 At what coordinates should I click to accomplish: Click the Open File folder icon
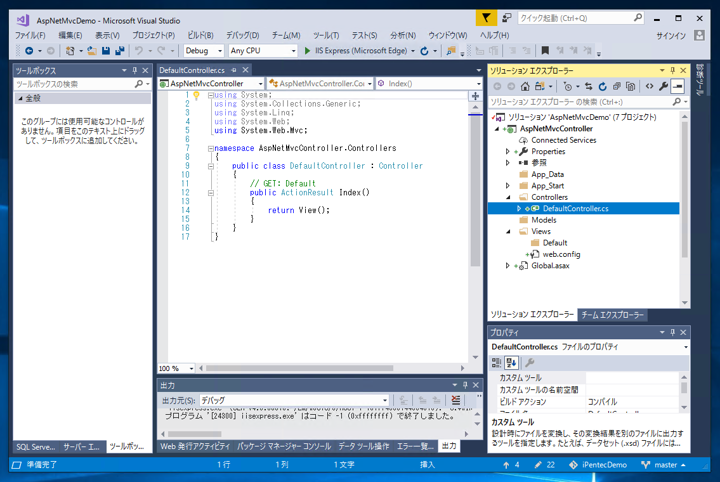click(92, 50)
